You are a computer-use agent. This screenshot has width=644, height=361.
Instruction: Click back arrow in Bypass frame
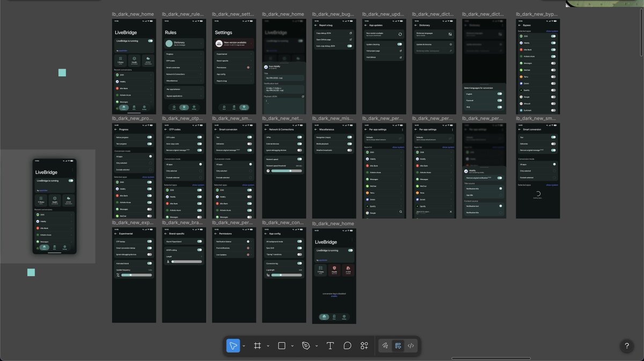[x=519, y=25]
